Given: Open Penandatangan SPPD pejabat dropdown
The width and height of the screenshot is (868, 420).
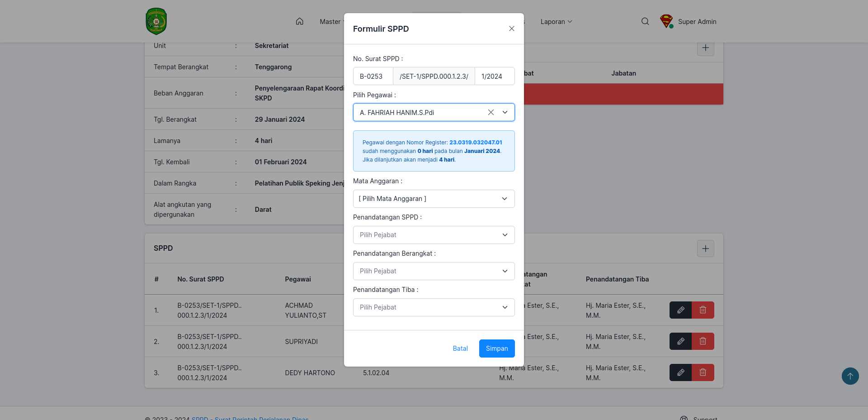Looking at the screenshot, I should coord(434,235).
